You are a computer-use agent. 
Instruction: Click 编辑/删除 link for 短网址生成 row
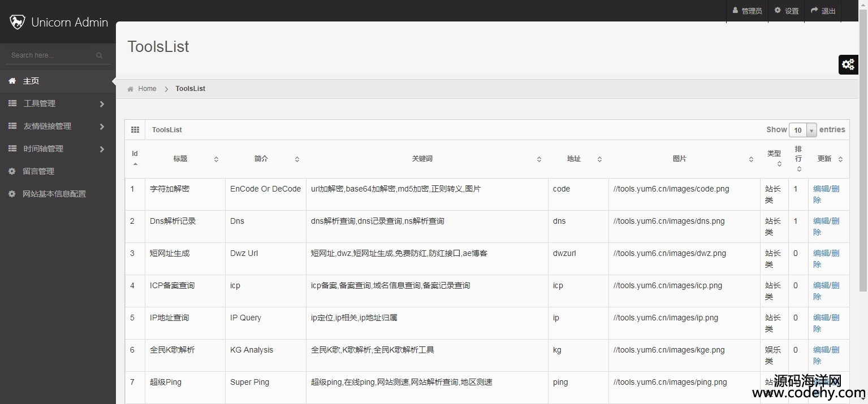click(826, 259)
